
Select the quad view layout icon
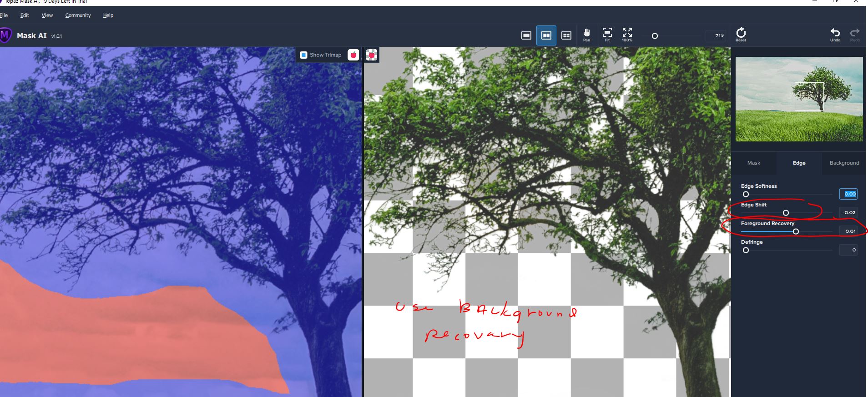[566, 35]
